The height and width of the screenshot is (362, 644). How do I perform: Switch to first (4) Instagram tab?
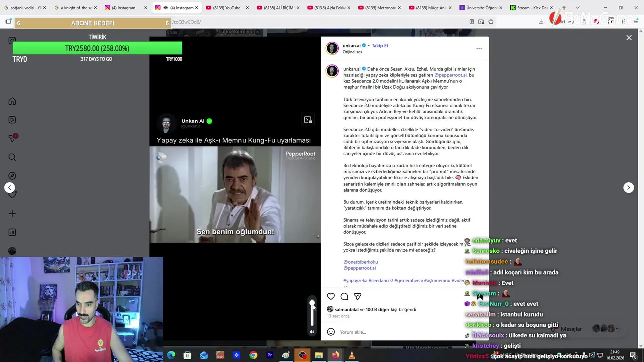(x=126, y=8)
